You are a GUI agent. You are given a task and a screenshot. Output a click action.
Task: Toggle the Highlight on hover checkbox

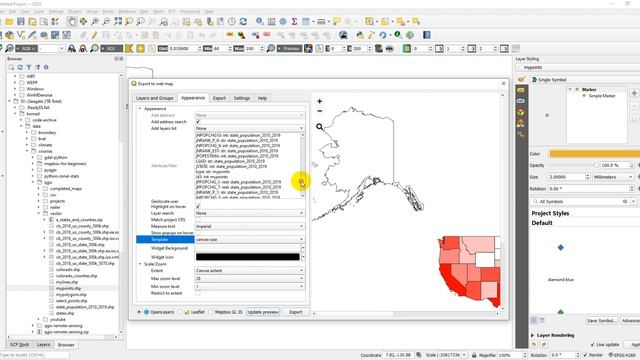tap(198, 207)
